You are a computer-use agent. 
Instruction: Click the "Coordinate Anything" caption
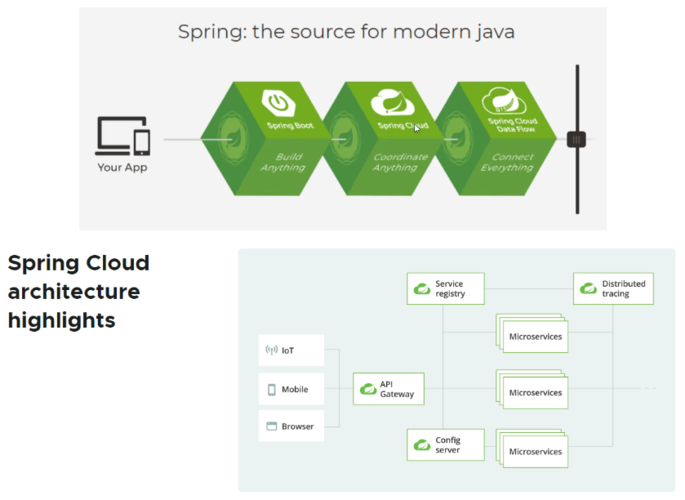[x=400, y=163]
